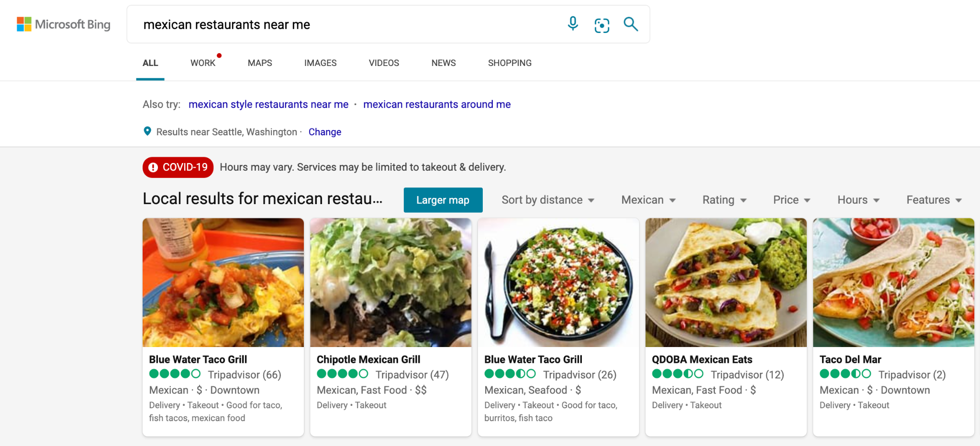
Task: Open the Features filter dropdown
Action: pyautogui.click(x=934, y=200)
